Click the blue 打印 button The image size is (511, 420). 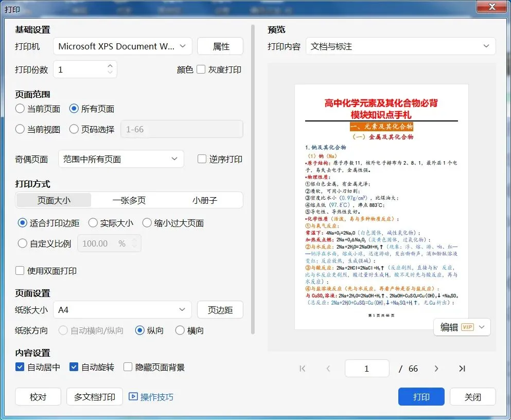421,396
